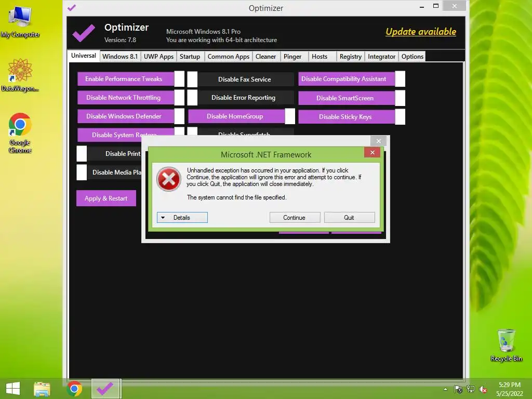This screenshot has height=399, width=532.
Task: Open the Integrator tab
Action: [x=382, y=56]
